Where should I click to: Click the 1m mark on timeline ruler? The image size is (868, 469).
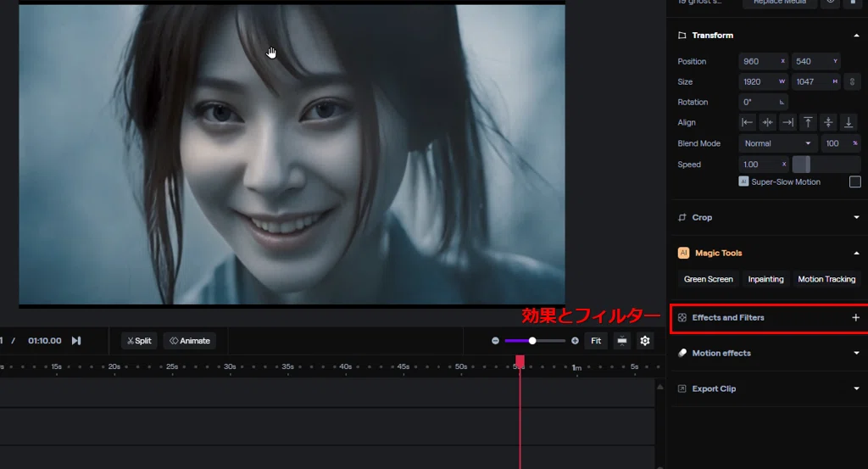[576, 368]
